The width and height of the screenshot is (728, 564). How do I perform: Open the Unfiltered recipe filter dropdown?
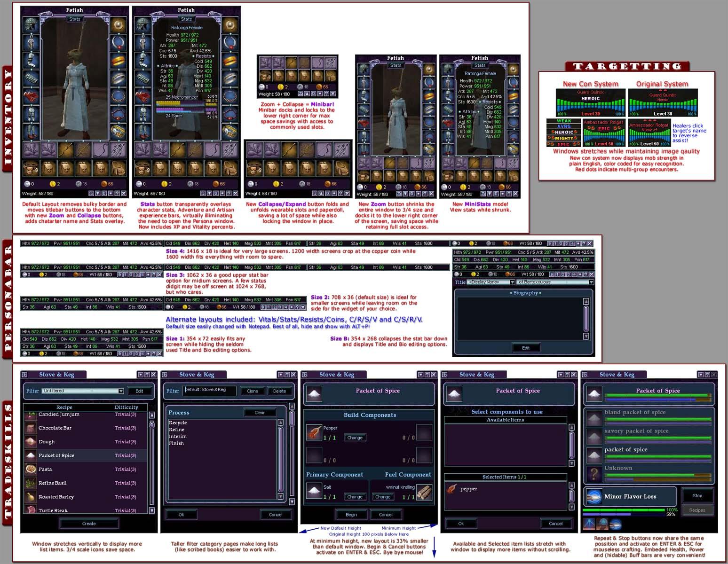coord(82,391)
